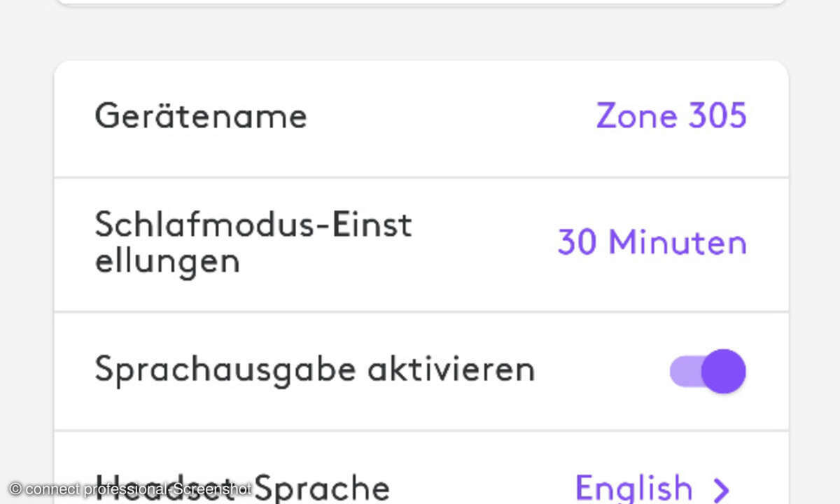Select the Schlafmodus-Einstellungen entry

click(x=421, y=244)
